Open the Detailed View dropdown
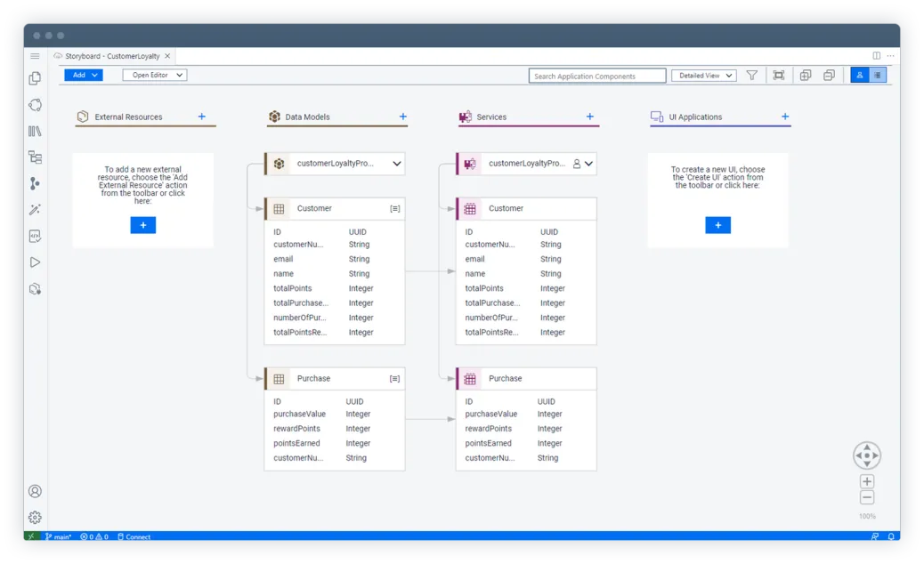The image size is (924, 564). coord(703,76)
